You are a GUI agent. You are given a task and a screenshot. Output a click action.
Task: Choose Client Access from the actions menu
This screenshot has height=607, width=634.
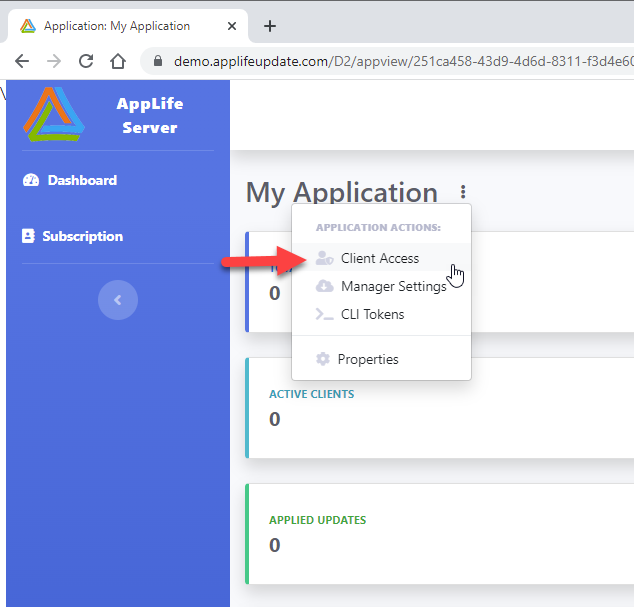pos(381,258)
